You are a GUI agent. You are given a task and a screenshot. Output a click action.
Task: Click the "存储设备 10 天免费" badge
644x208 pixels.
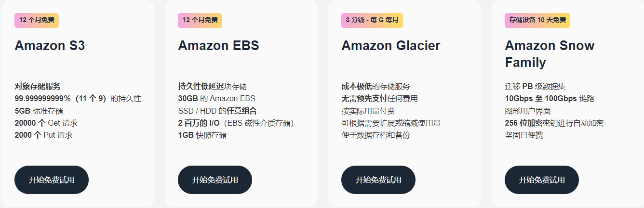point(537,20)
